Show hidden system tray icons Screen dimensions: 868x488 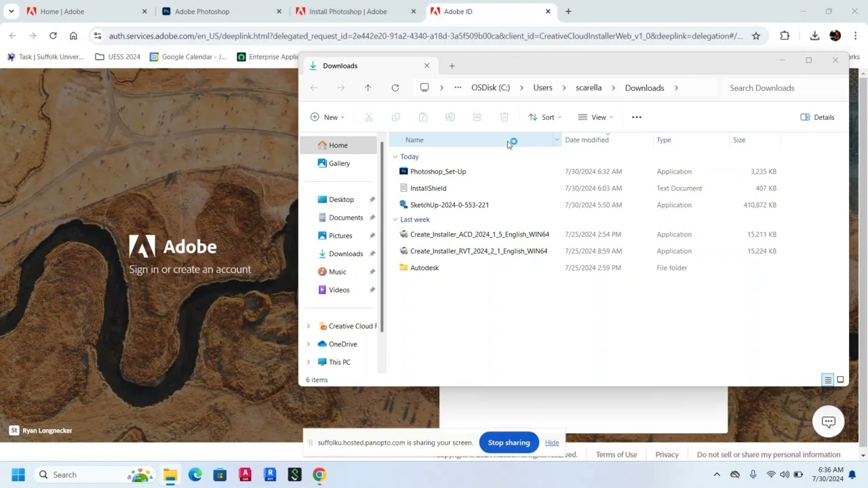tap(717, 474)
